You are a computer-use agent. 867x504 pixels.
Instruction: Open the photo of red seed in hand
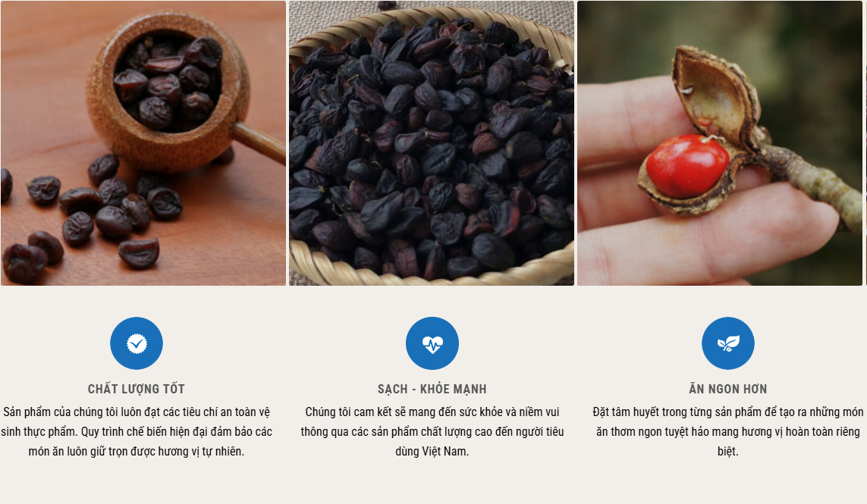(x=720, y=143)
